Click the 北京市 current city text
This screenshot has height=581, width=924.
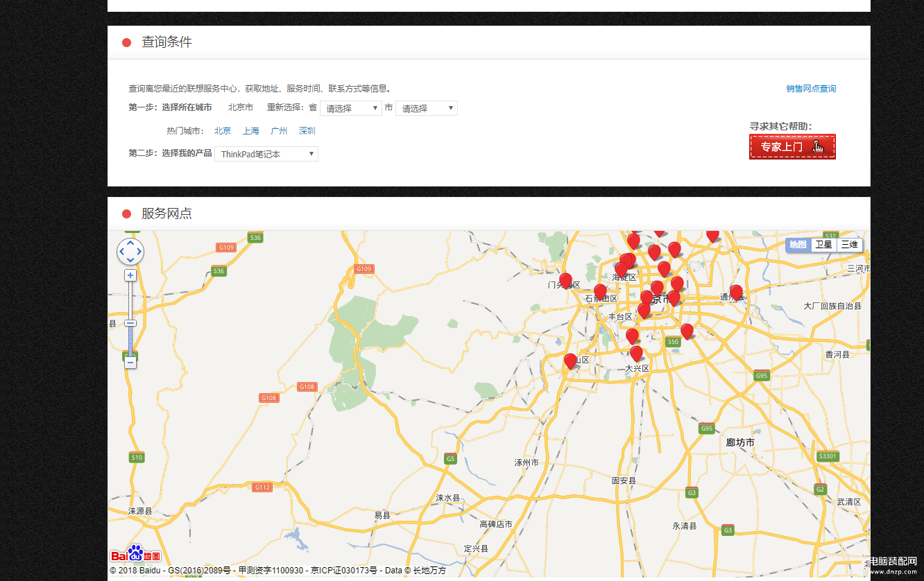[240, 108]
